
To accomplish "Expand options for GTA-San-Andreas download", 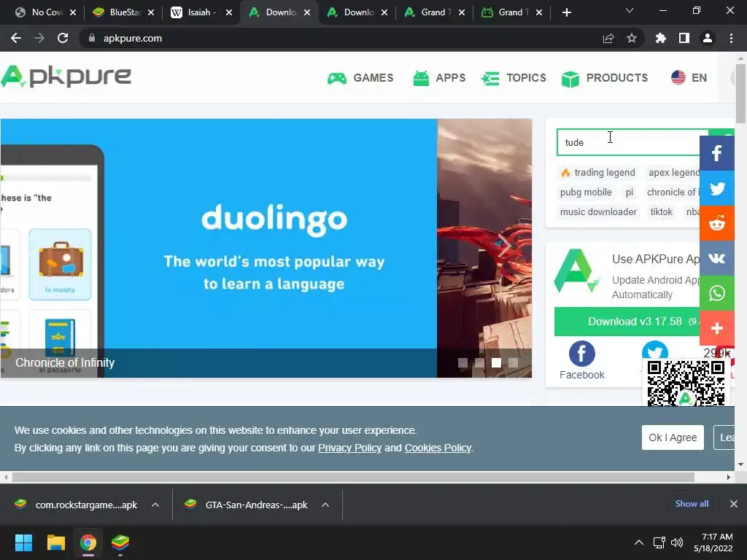I will tap(325, 505).
